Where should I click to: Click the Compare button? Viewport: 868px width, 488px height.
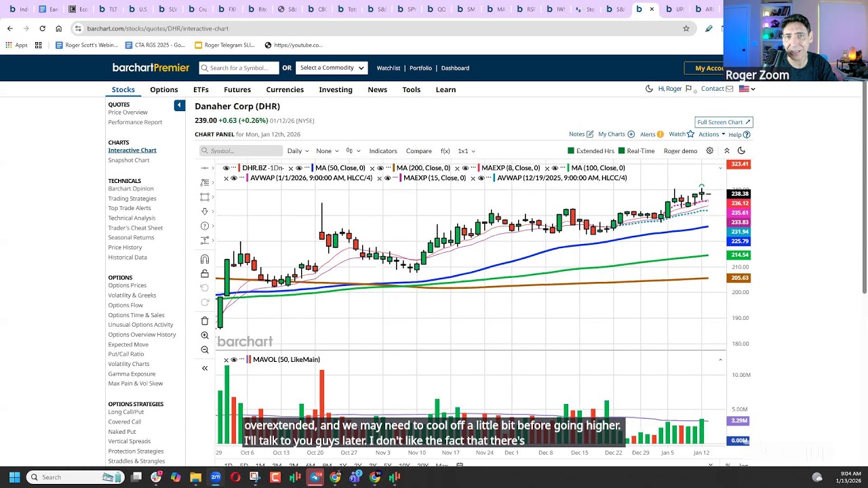pos(418,150)
